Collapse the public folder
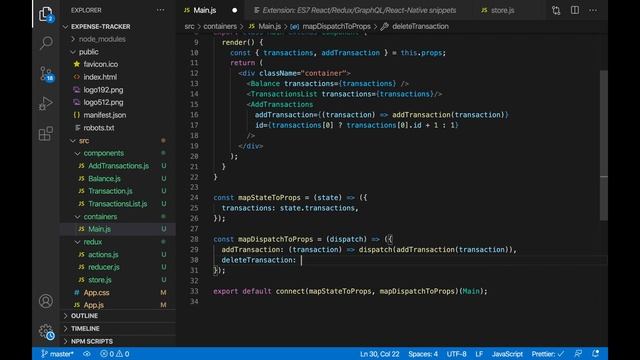This screenshot has height=360, width=640. (x=89, y=52)
